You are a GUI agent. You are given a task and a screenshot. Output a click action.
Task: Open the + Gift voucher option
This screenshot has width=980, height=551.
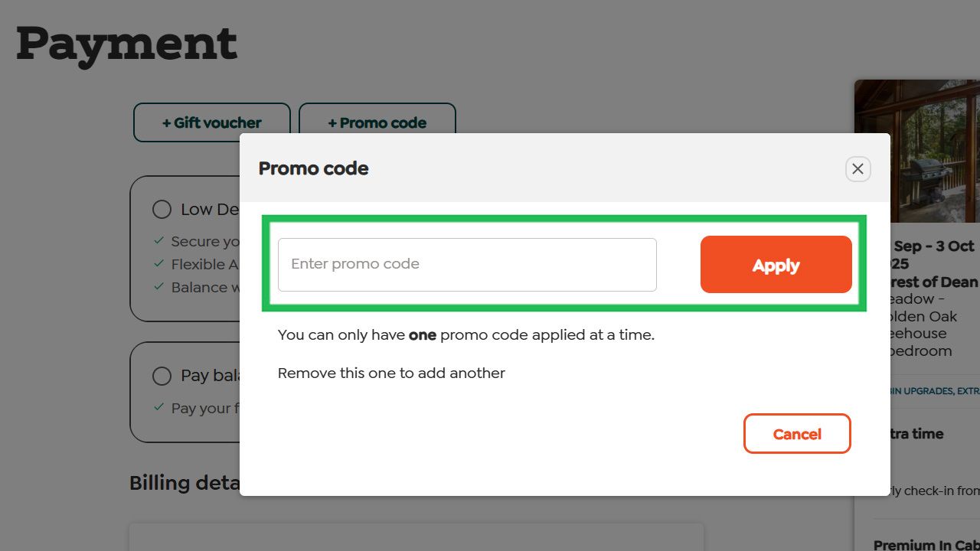click(x=212, y=122)
